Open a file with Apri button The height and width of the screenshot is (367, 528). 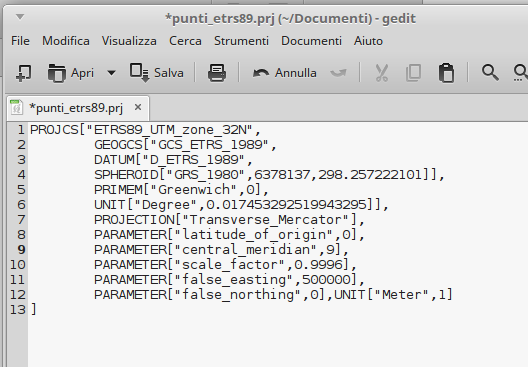click(71, 73)
